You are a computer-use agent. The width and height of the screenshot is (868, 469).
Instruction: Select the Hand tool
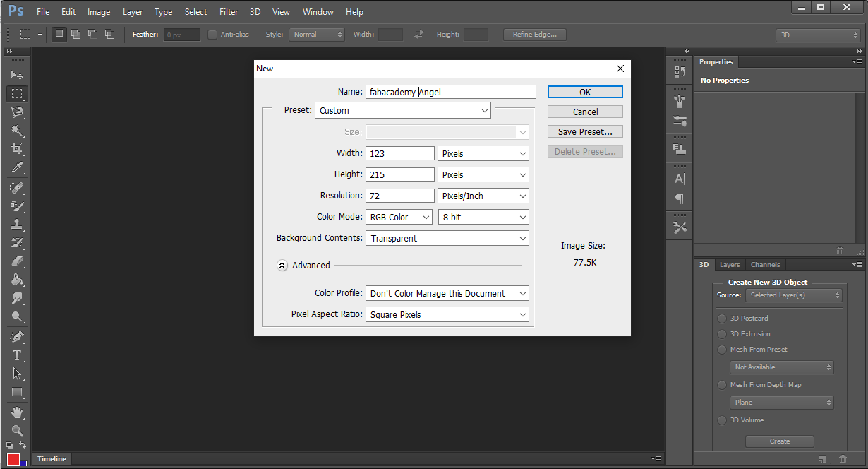point(17,412)
